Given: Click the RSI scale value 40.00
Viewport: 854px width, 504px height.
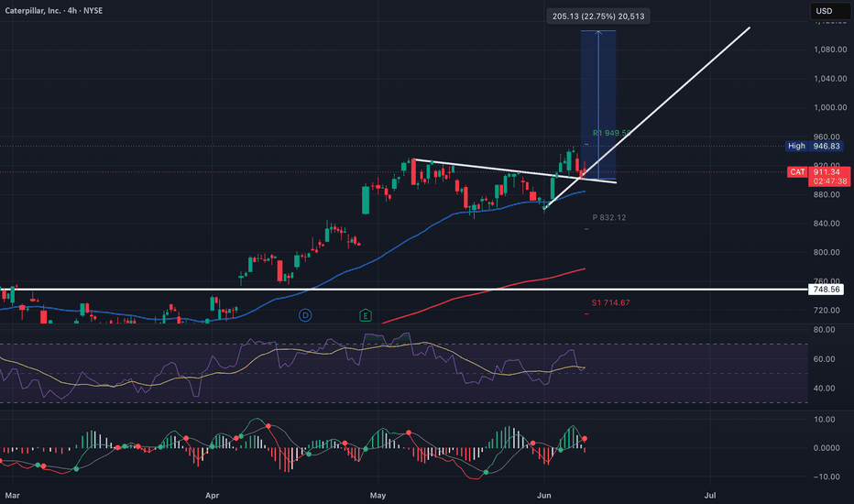Looking at the screenshot, I should (x=824, y=389).
